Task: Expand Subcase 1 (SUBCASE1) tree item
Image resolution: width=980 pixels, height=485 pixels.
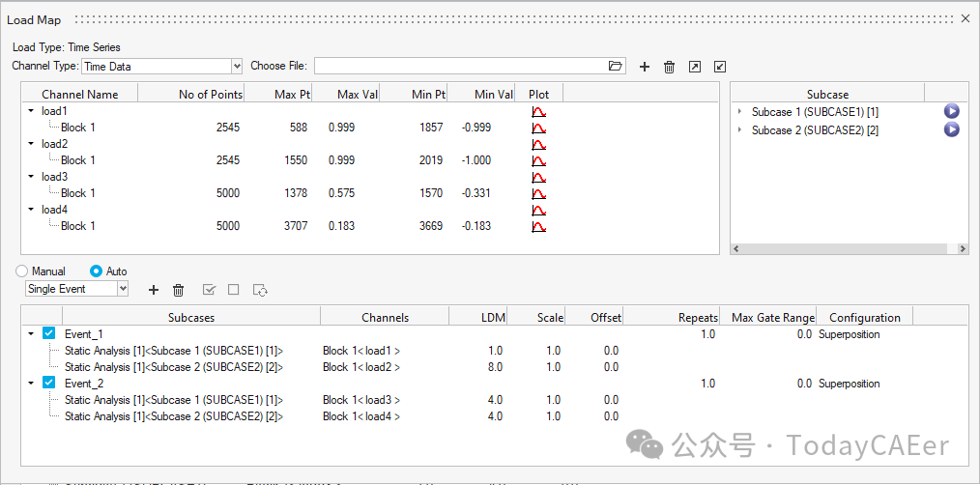Action: pyautogui.click(x=740, y=112)
